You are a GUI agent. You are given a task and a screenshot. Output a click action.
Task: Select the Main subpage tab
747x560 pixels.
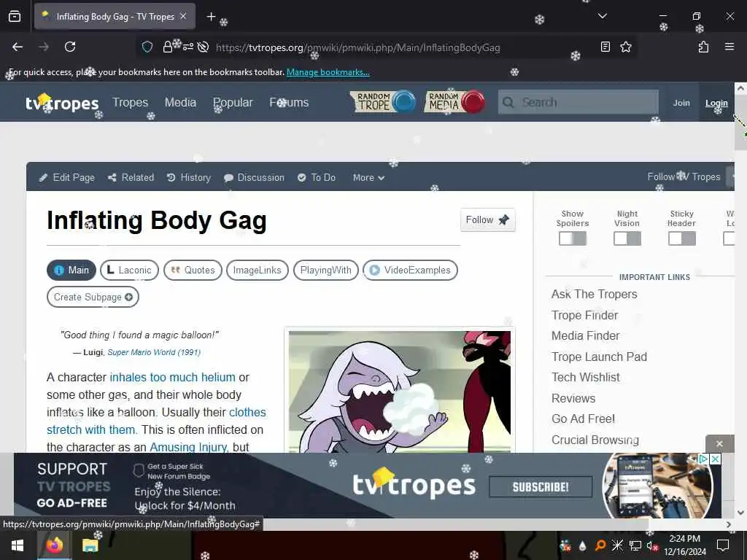(x=71, y=270)
